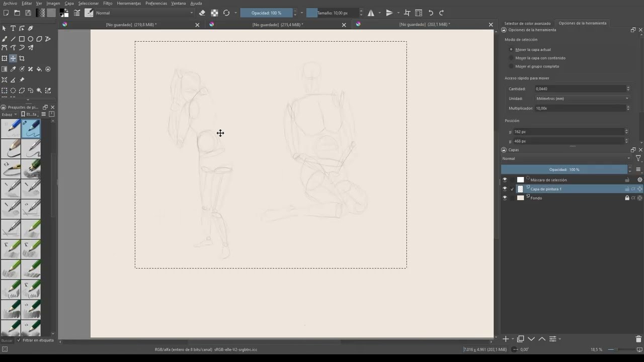The image size is (644, 362).
Task: Select the Rectangle shape tool
Action: pos(22,39)
